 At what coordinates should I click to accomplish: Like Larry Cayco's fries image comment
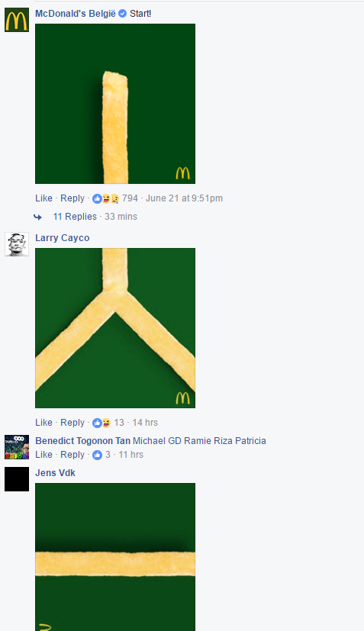pos(43,422)
